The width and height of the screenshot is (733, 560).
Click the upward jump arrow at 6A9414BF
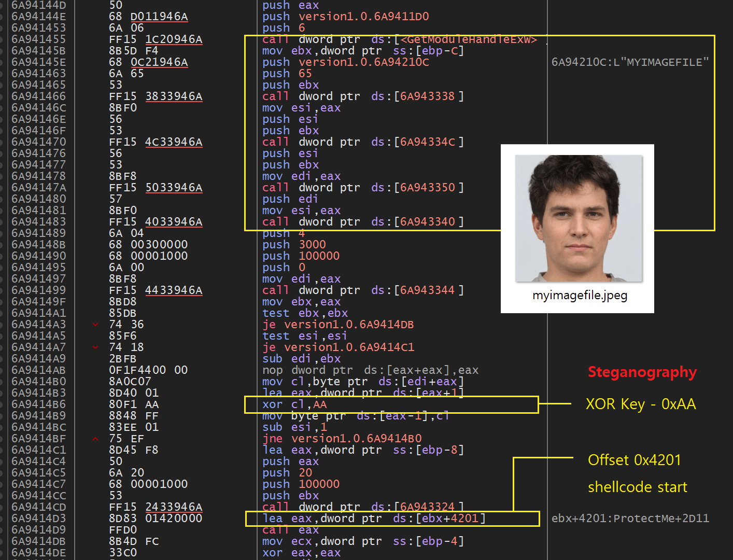pyautogui.click(x=95, y=439)
